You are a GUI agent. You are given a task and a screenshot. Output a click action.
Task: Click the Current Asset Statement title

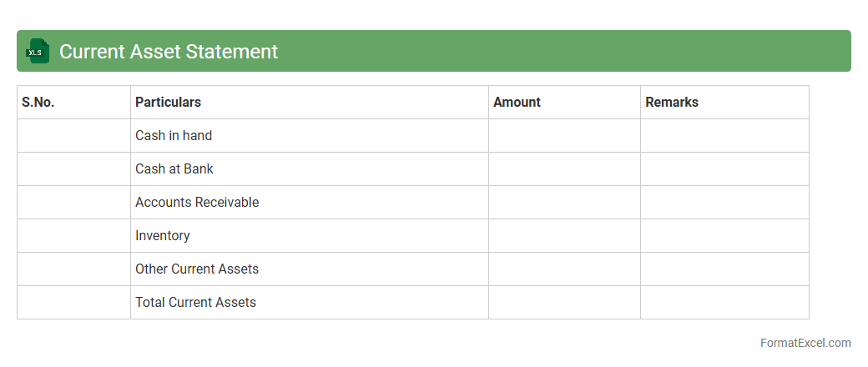point(169,51)
